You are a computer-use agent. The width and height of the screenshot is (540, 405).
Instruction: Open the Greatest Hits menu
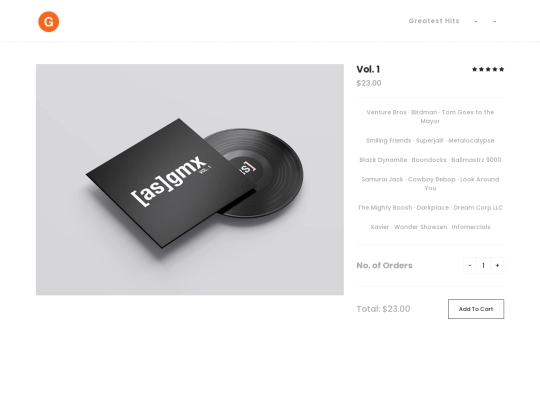pyautogui.click(x=434, y=21)
